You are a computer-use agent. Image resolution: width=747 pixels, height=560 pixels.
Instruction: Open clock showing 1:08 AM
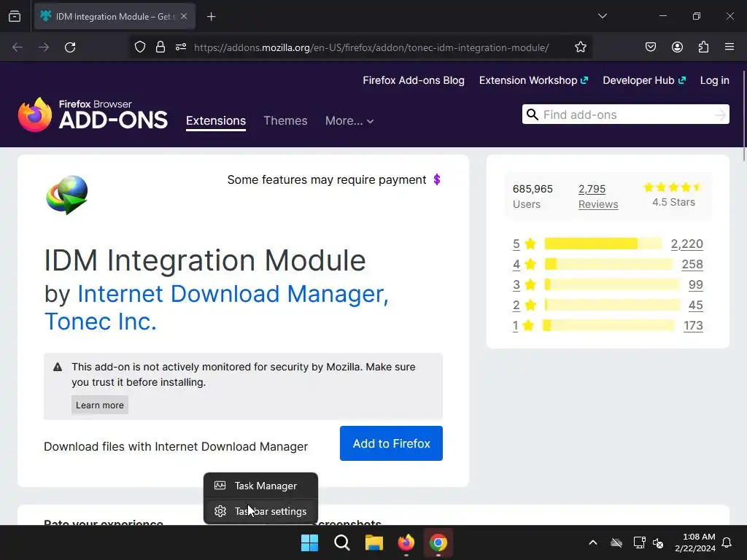click(695, 542)
